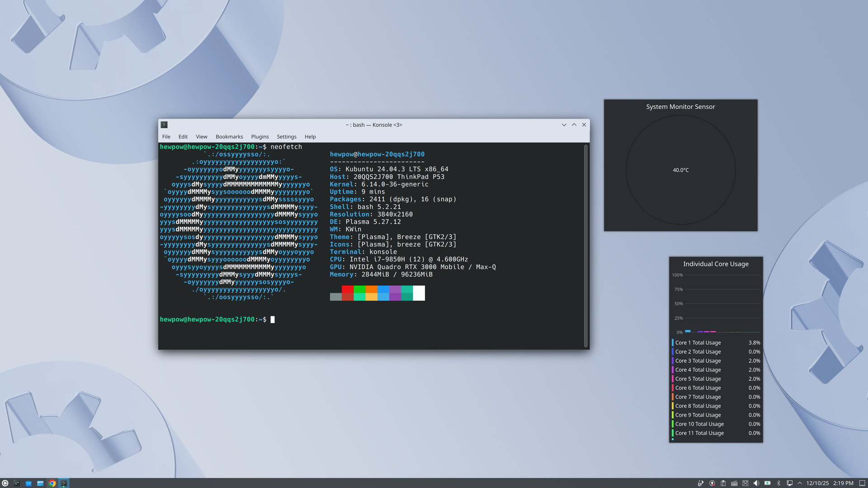Screen dimensions: 868x488
Task: Expand the hidden system tray icons arrow
Action: pos(800,483)
